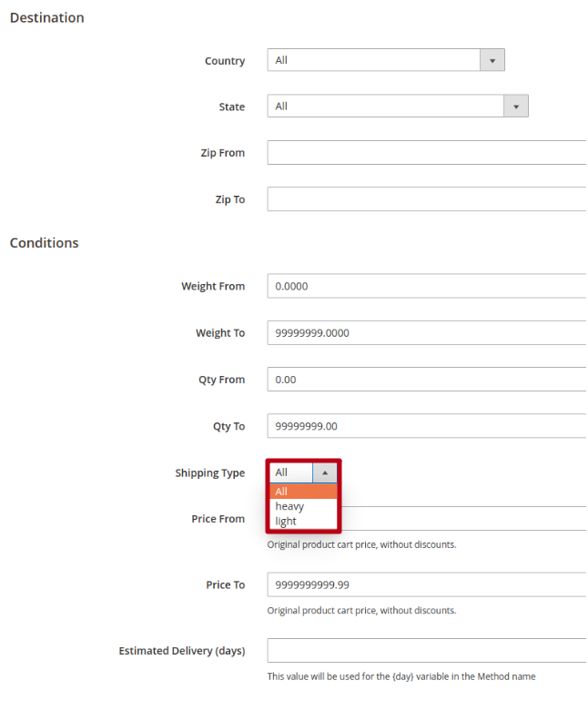Screen dimensions: 588x721
Task: Click the Shipping Type label
Action: click(x=209, y=473)
